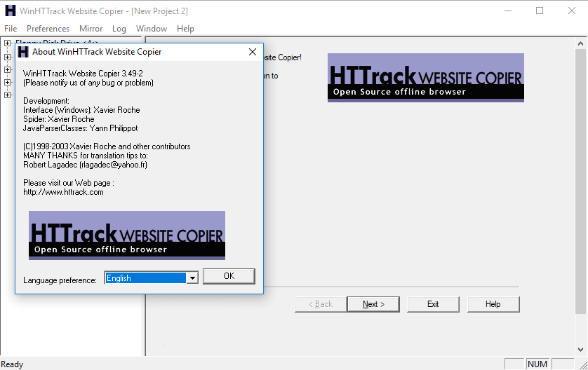The height and width of the screenshot is (370, 588).
Task: Click the 'Spider: Xavier Roche' line
Action: [x=59, y=119]
